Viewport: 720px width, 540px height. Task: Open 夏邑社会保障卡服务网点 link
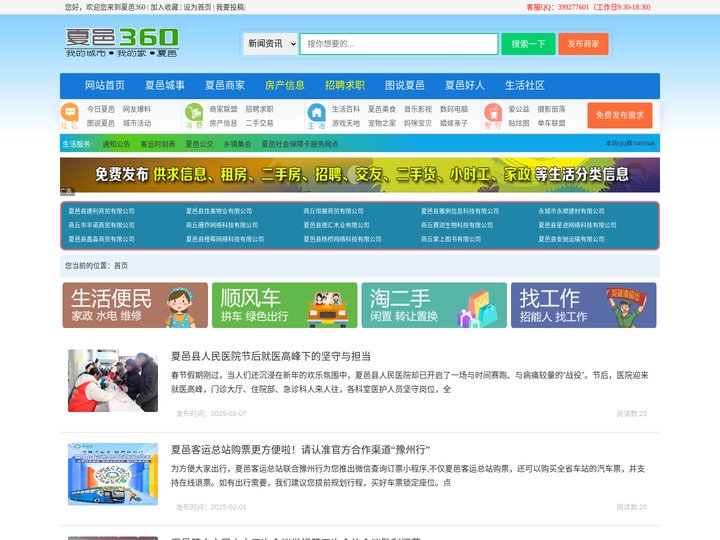pyautogui.click(x=300, y=144)
